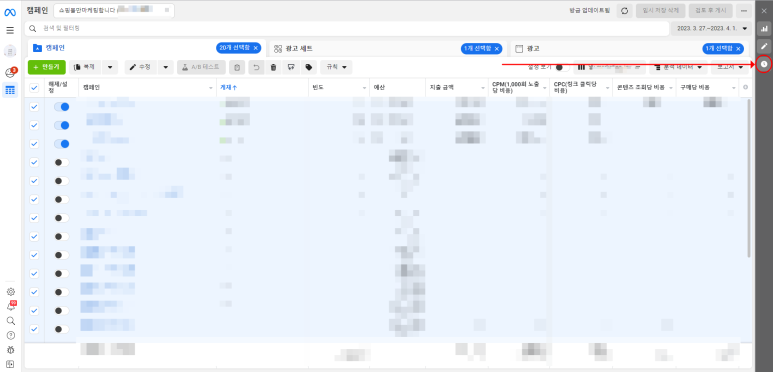773x372 pixels.
Task: Open the help question mark icon
Action: pos(10,336)
